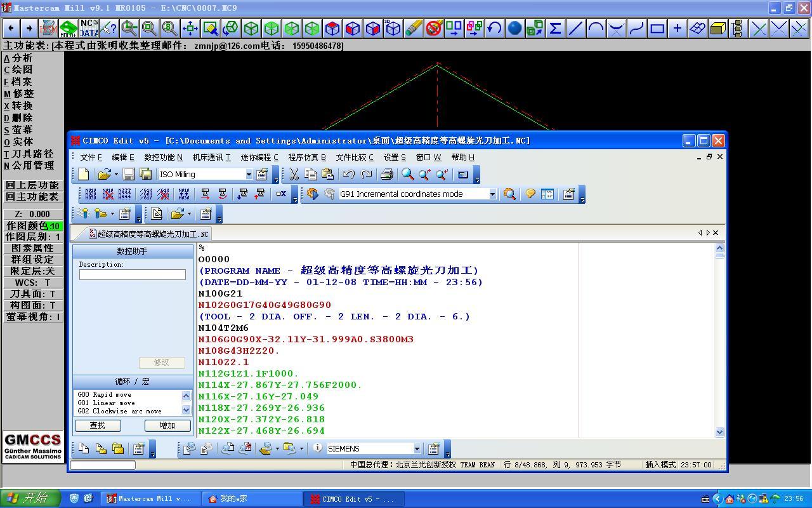Expand the Open file icon dropdown arrow
The height and width of the screenshot is (508, 812).
(116, 175)
